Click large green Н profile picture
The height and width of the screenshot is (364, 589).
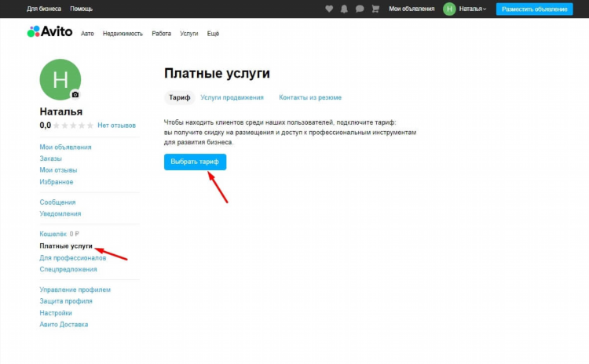(x=60, y=79)
